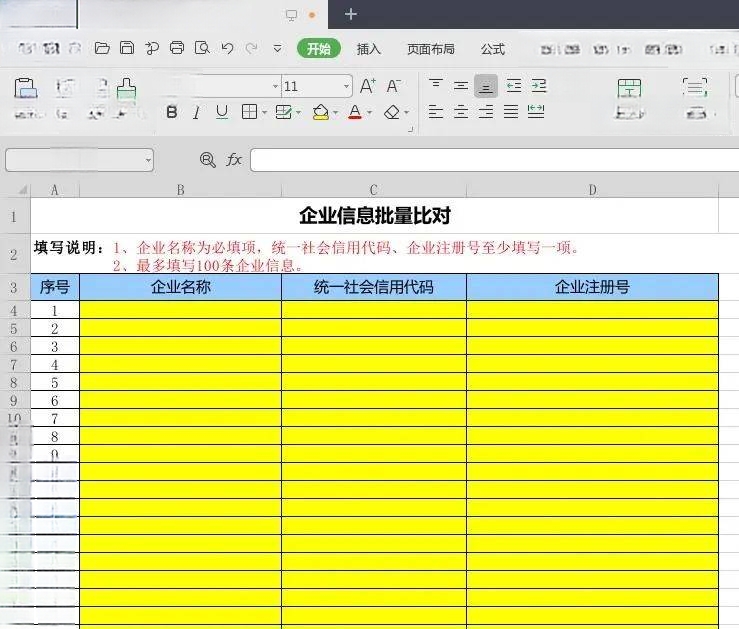Align text left

point(435,112)
